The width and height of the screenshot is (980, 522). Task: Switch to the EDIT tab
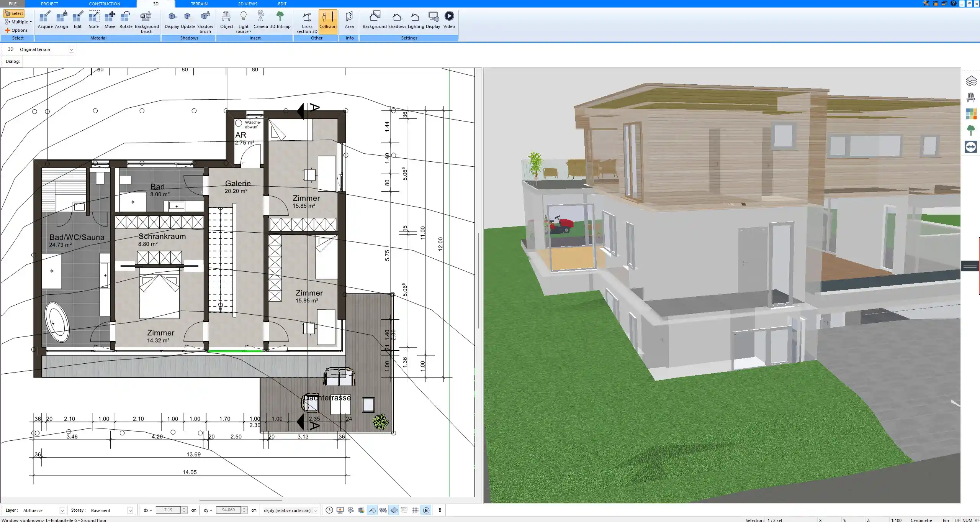coord(282,3)
